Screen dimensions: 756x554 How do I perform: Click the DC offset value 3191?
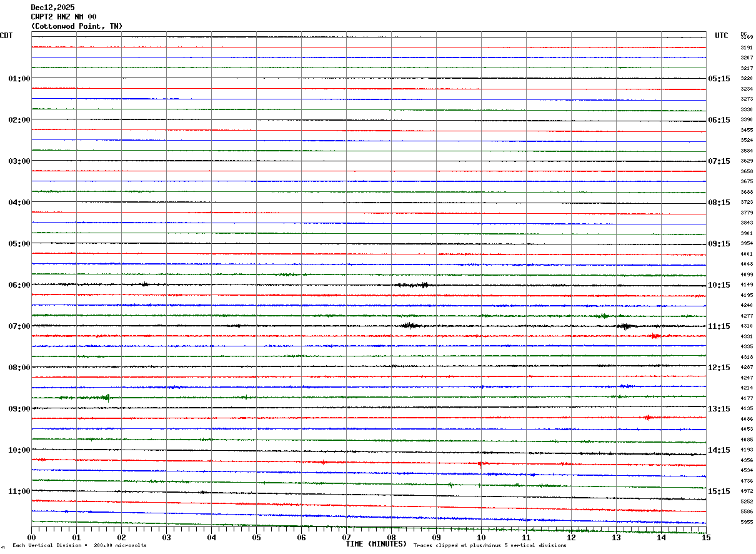click(x=747, y=48)
